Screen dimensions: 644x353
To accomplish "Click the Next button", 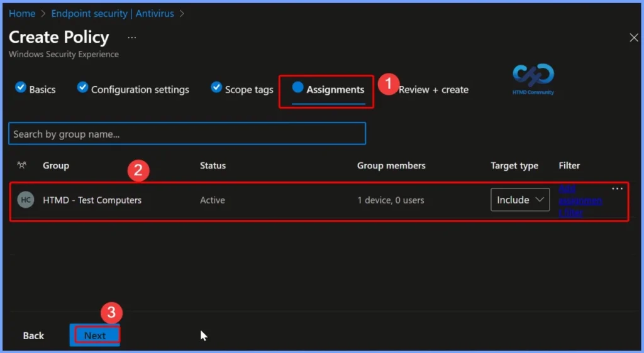I will point(95,335).
